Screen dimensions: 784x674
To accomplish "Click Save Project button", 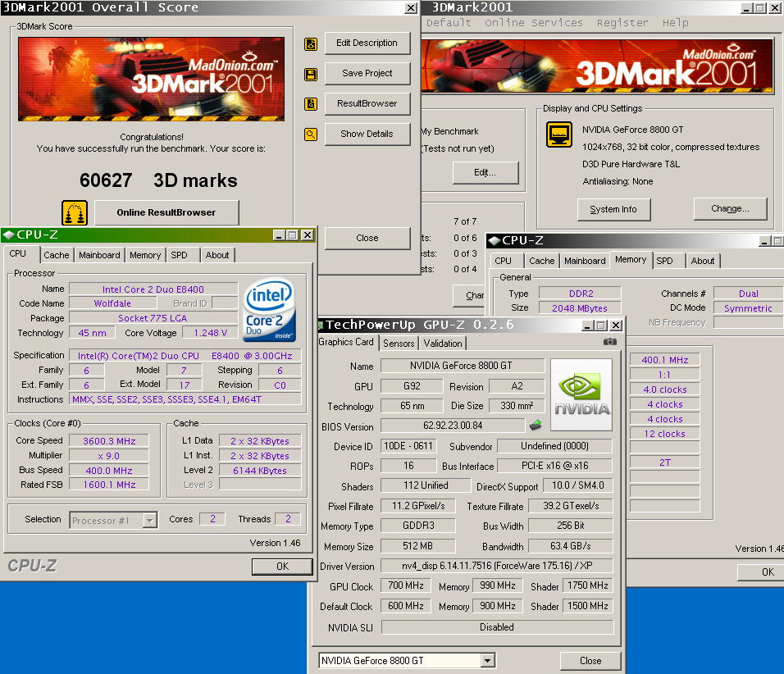I will (x=367, y=73).
